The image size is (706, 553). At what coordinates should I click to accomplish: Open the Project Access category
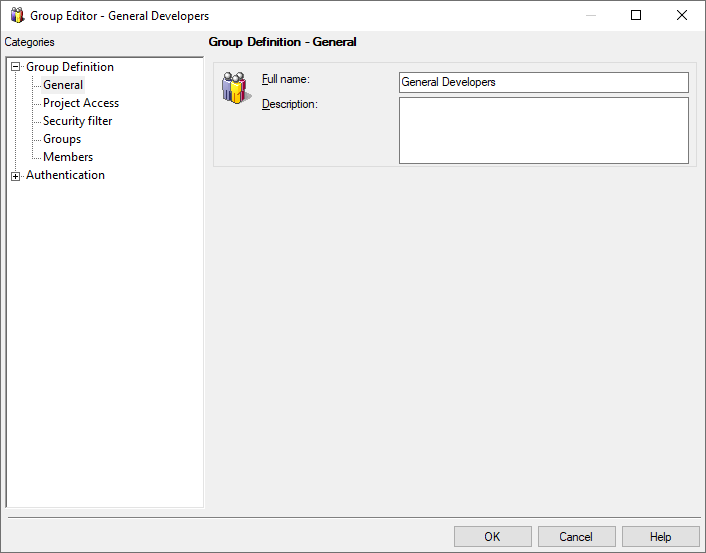(x=80, y=103)
